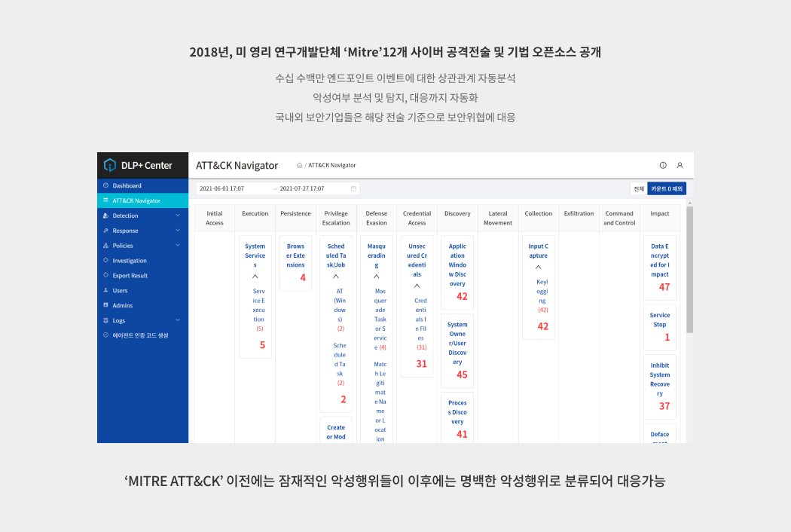Open the user profile icon

click(x=680, y=165)
